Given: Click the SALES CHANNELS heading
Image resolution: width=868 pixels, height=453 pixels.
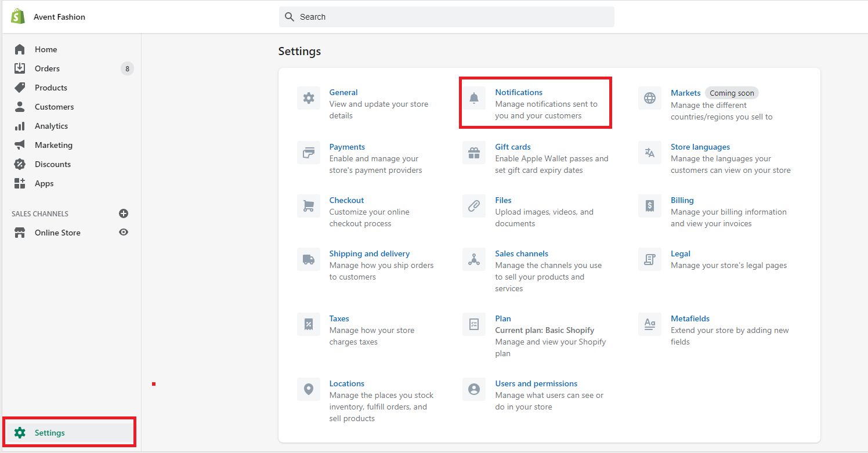Looking at the screenshot, I should pyautogui.click(x=40, y=214).
